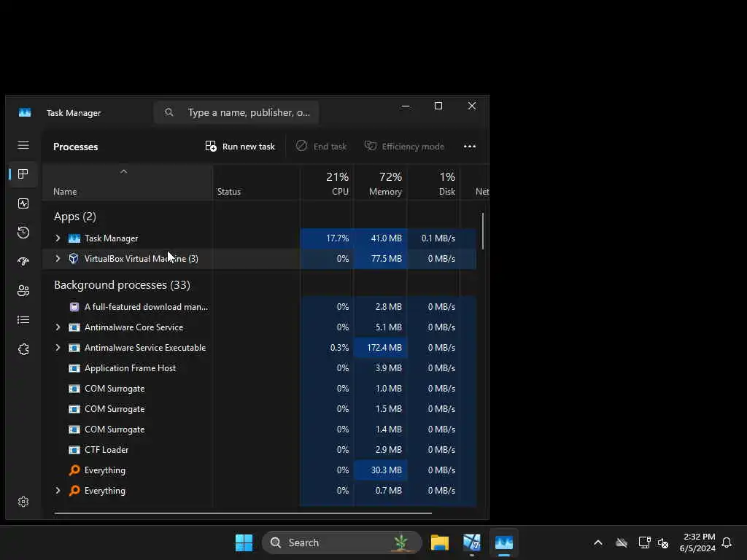Click the cloud sync icon in system tray
Viewport: 747px width, 560px height.
coord(622,542)
